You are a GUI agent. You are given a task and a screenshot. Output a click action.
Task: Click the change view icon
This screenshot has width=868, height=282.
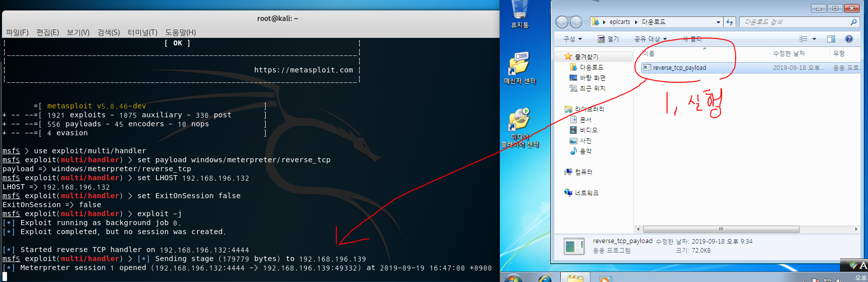(803, 39)
